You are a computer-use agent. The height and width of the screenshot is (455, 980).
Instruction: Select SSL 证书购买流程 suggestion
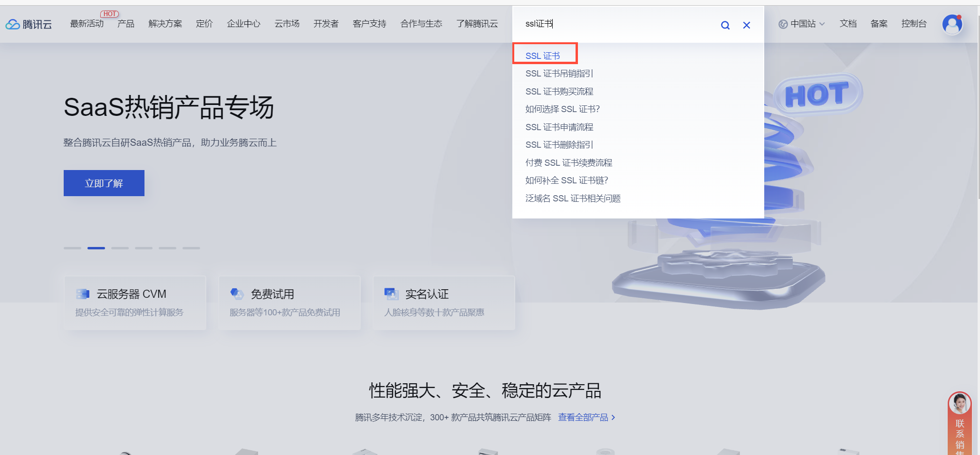tap(559, 92)
